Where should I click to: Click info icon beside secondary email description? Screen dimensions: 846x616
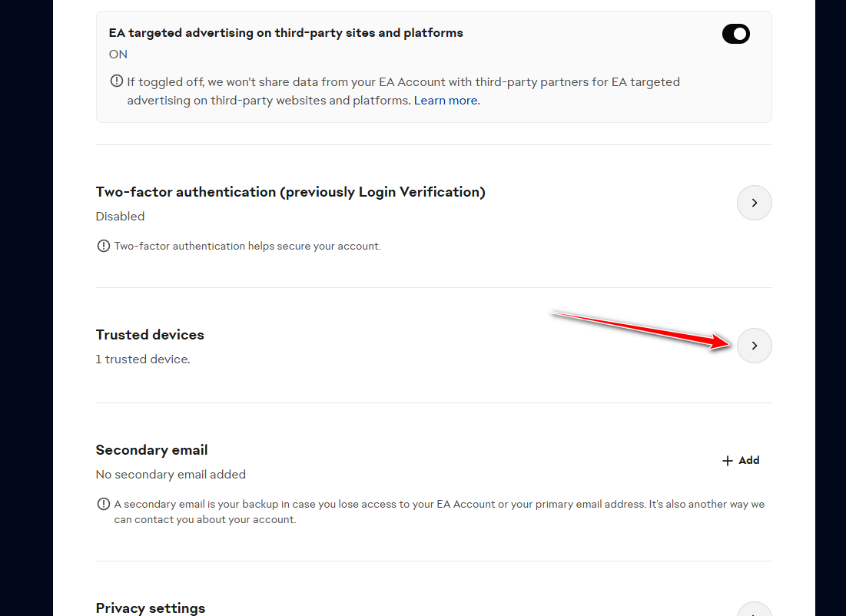pyautogui.click(x=104, y=505)
